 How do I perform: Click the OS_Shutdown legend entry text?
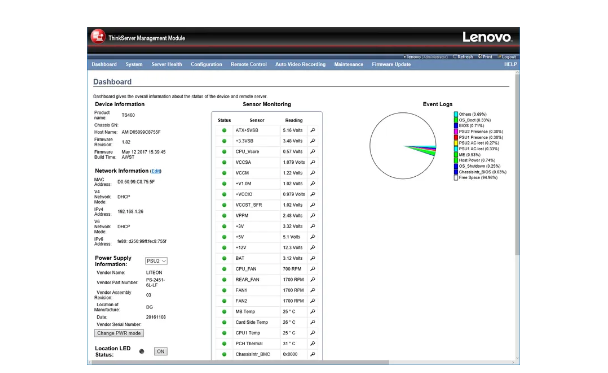[x=479, y=166]
